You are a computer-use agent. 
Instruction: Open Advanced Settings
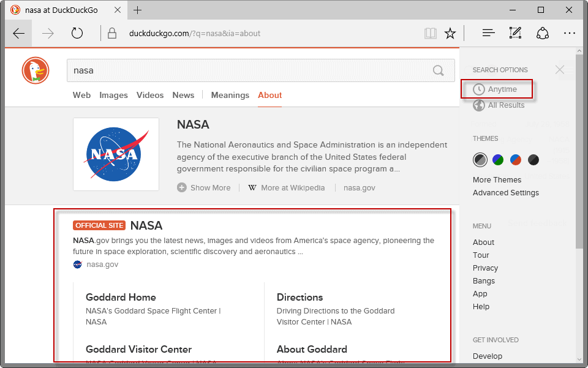coord(505,192)
